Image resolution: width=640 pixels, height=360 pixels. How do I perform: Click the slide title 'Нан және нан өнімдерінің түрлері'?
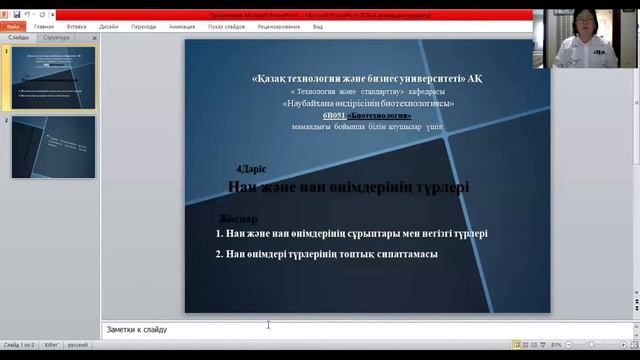(x=348, y=187)
